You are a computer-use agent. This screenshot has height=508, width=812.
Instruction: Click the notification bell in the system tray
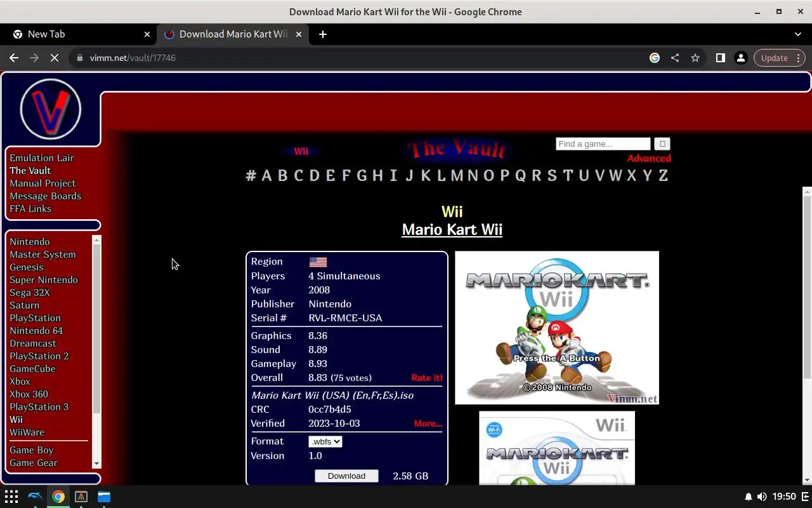(748, 497)
